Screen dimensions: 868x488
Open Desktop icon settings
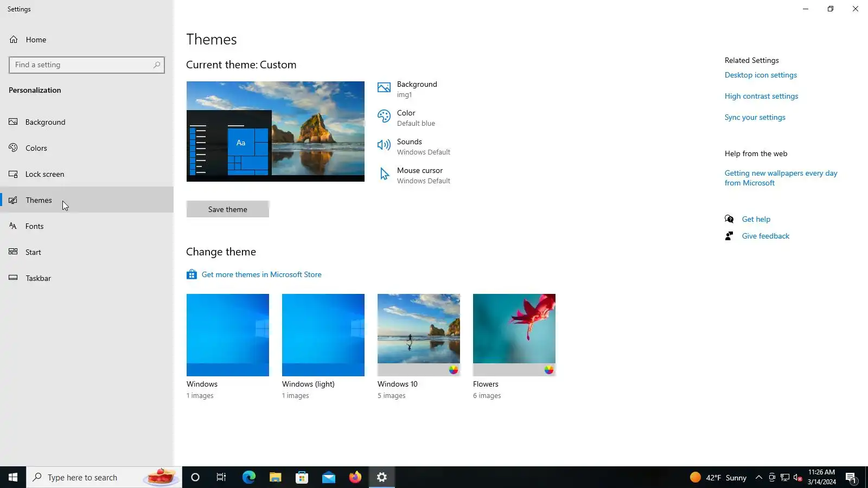click(x=761, y=75)
